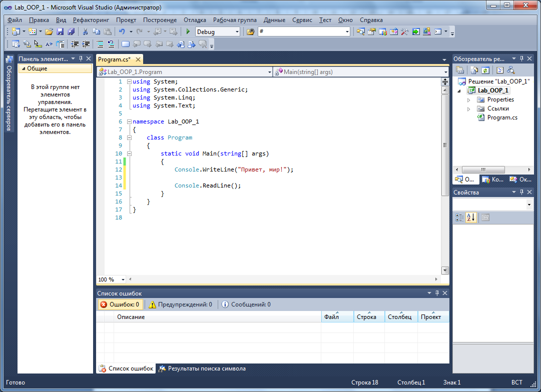Viewport: 541px width, 392px height.
Task: Open the Файл menu
Action: click(x=15, y=20)
